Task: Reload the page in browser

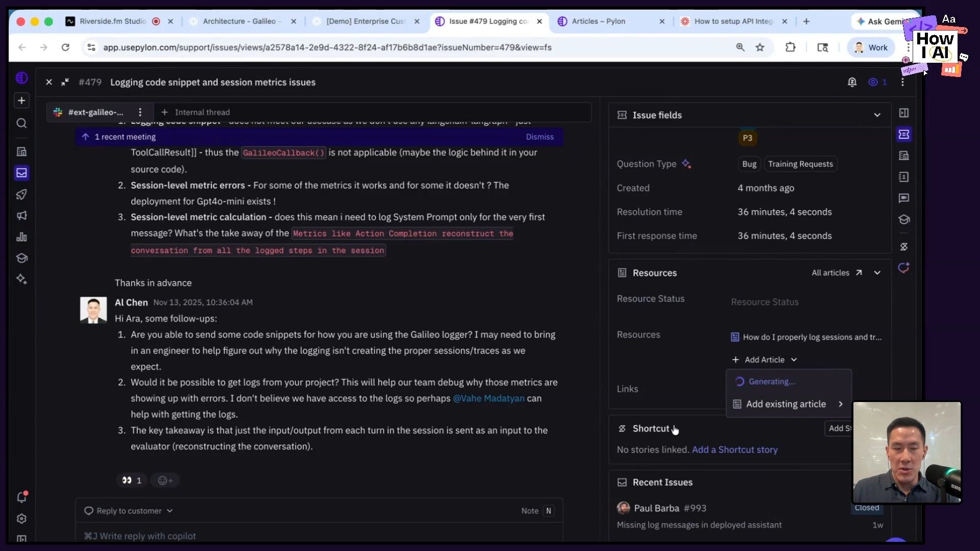Action: click(x=65, y=47)
